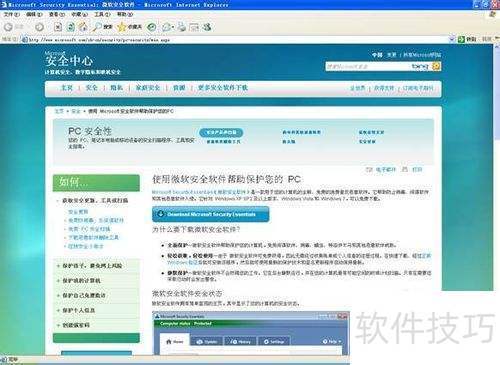
Task: Click the Stop loading toolbar icon
Action: coord(58,27)
